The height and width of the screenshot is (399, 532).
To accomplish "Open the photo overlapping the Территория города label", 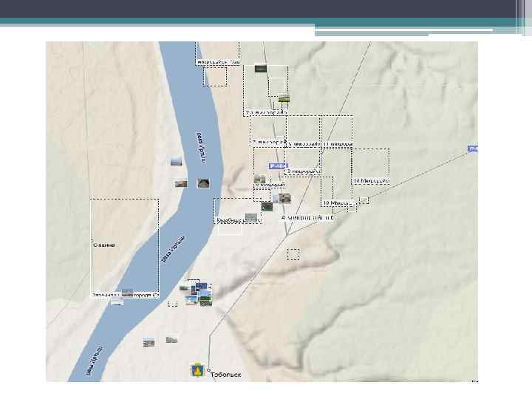I will point(128,293).
